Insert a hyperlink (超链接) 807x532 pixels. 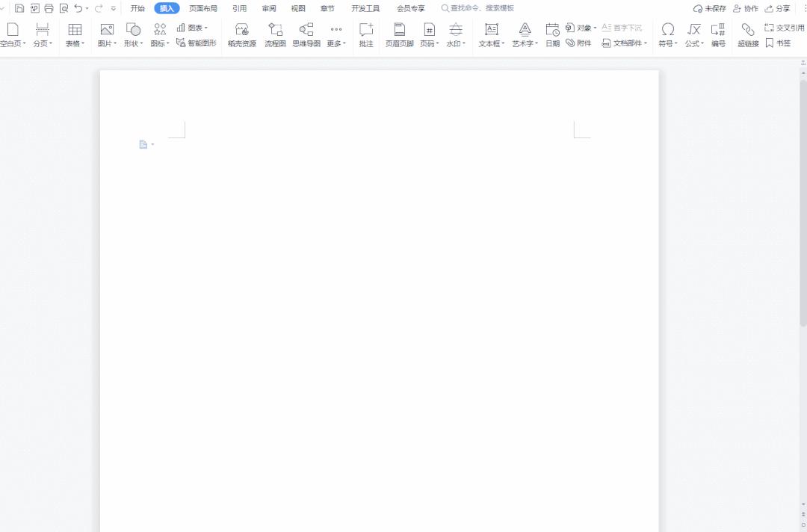coord(748,35)
